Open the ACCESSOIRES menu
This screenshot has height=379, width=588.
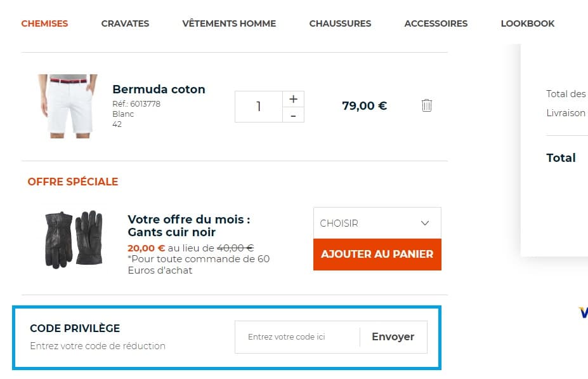[x=436, y=23]
